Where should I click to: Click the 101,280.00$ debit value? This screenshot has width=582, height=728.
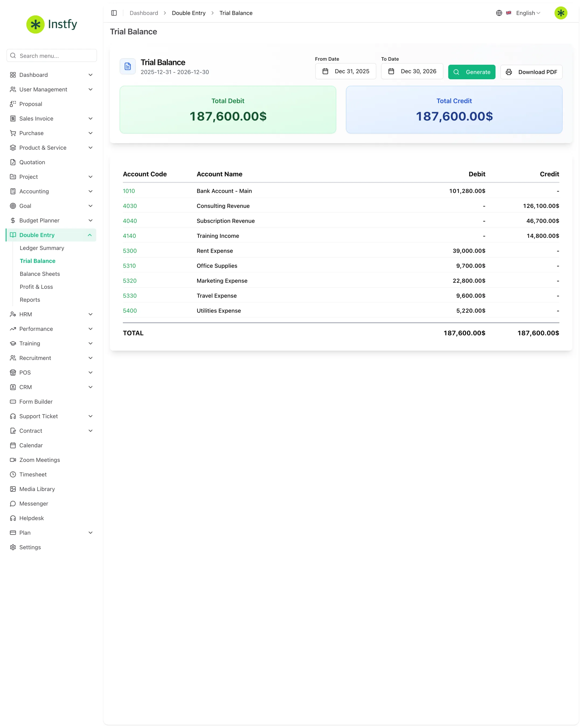467,191
